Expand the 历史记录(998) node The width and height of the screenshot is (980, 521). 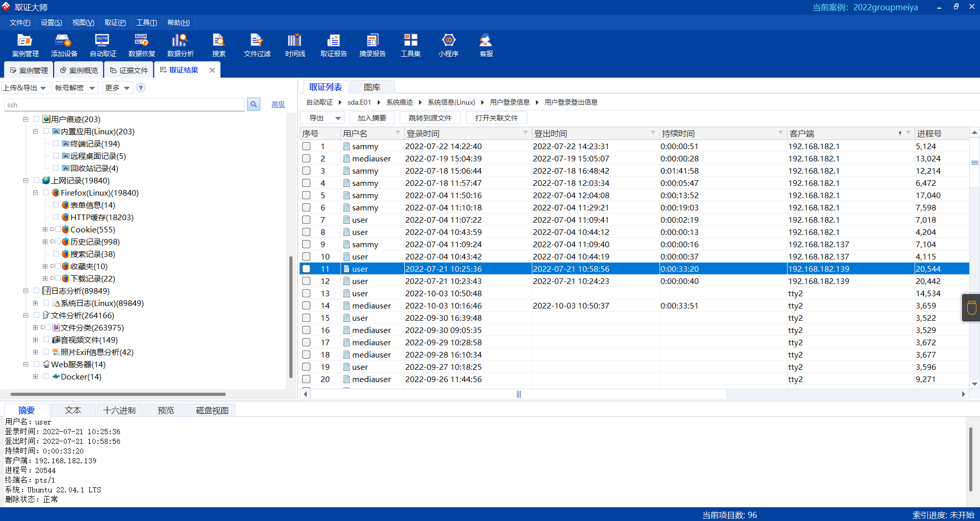point(45,242)
